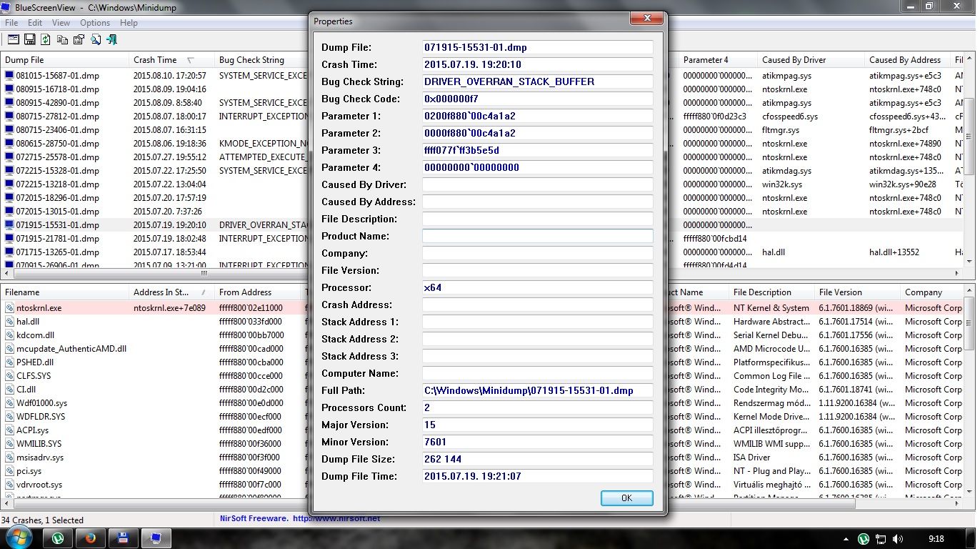Click the upper pane vertical scrollbar
The width and height of the screenshot is (980, 549).
[x=969, y=136]
